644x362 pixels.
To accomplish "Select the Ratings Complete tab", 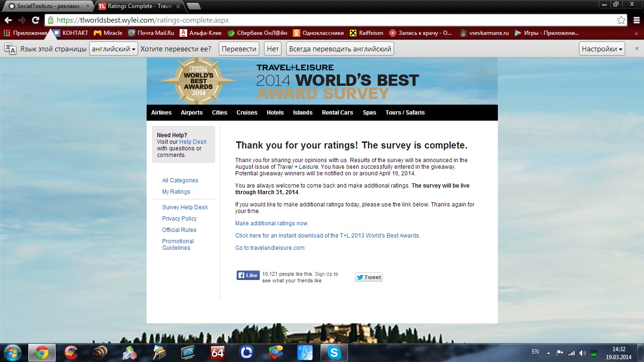I will click(x=140, y=6).
